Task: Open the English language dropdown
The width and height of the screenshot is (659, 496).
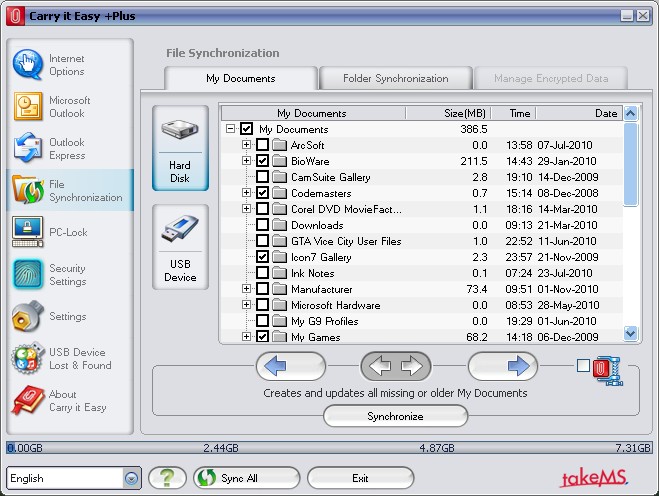Action: tap(131, 478)
